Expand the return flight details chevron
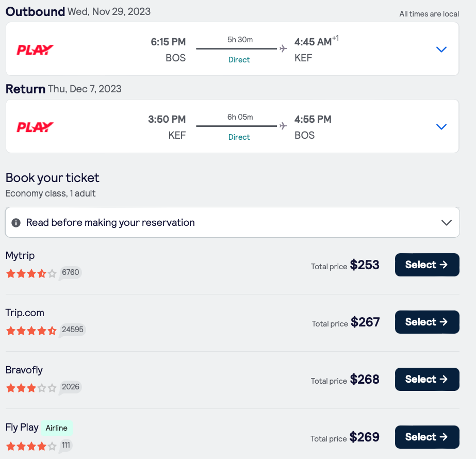Screen dimensions: 476x459 tap(441, 127)
